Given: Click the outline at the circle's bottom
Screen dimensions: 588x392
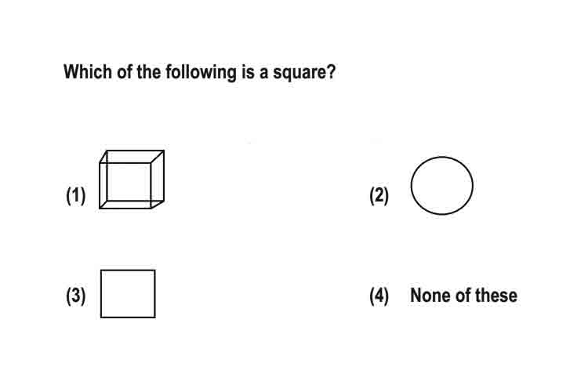Looking at the screenshot, I should (x=441, y=214).
